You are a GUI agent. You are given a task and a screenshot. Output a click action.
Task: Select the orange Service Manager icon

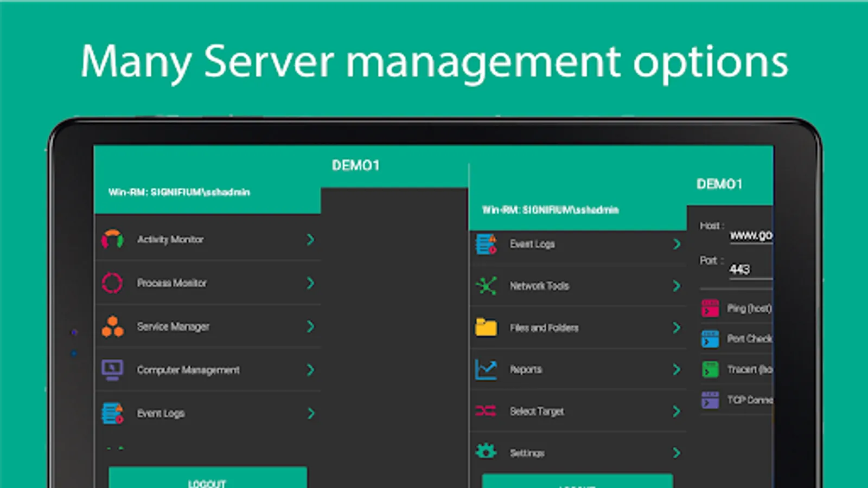(112, 326)
